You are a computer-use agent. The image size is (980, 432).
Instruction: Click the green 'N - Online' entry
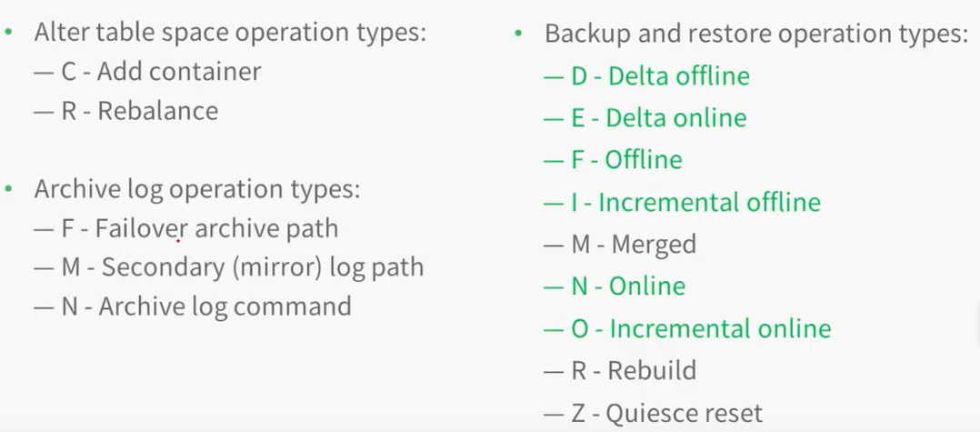(x=615, y=286)
